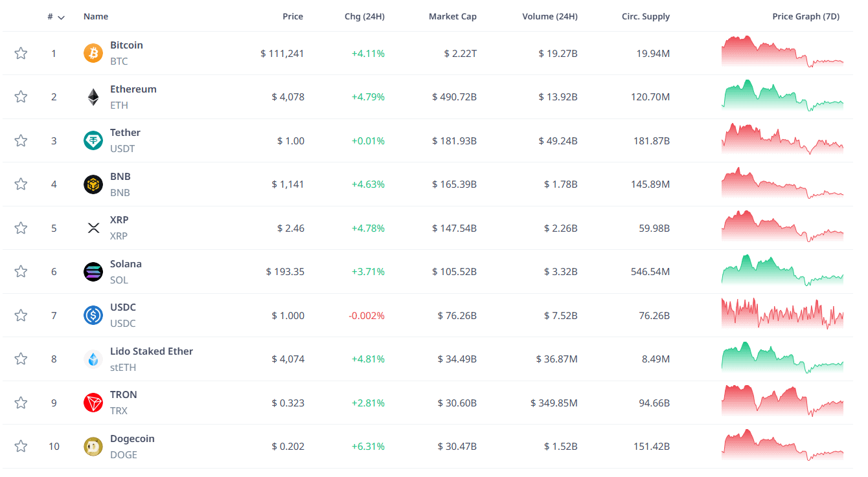868x477 pixels.
Task: Open the Ethereum coin page link
Action: [133, 89]
